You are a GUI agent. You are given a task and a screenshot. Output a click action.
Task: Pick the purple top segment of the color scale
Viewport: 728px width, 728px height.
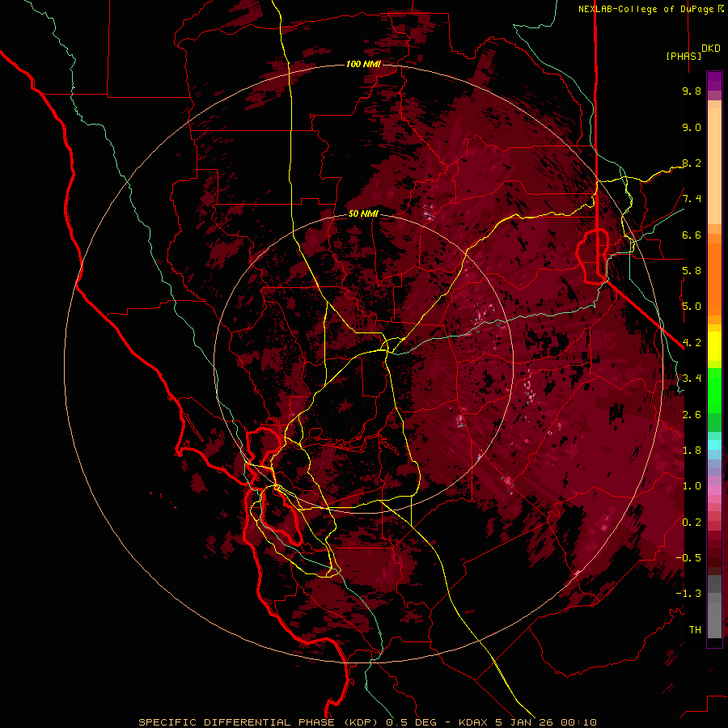pos(714,81)
